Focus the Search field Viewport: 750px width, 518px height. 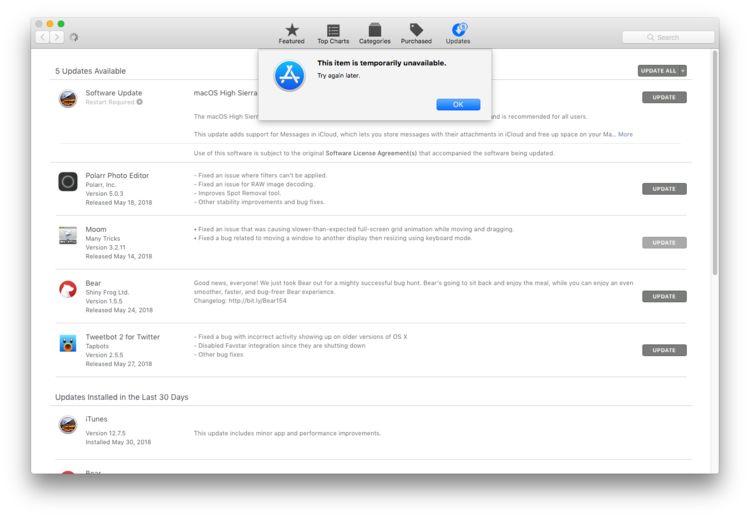(x=668, y=37)
